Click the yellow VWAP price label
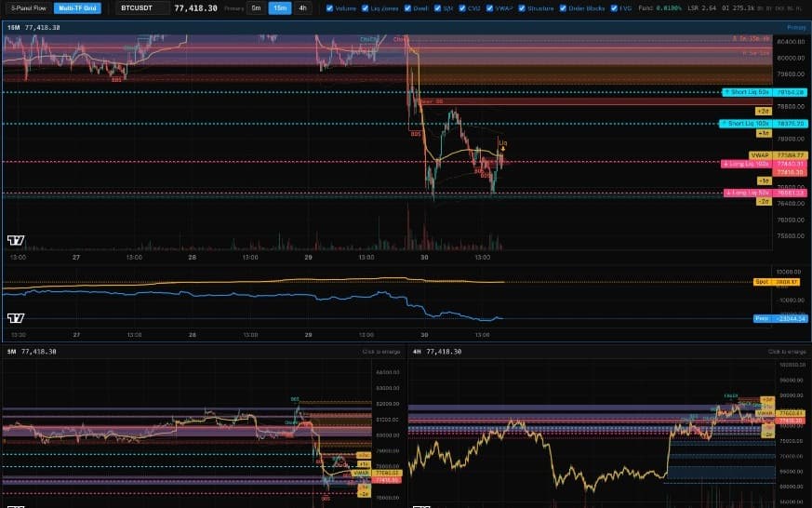The height and width of the screenshot is (508, 812). coord(778,154)
